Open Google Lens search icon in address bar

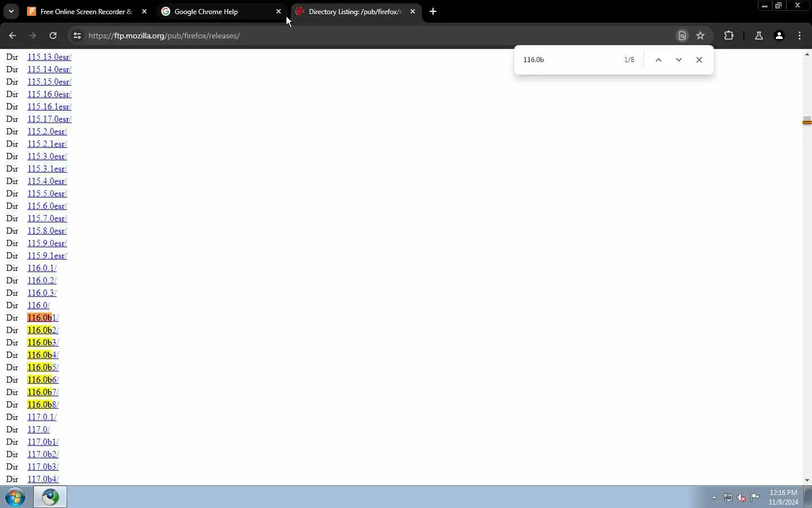682,36
